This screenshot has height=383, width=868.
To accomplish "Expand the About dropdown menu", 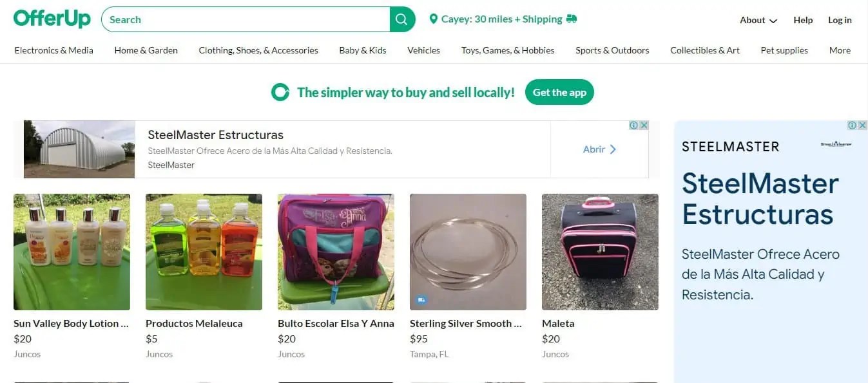I will click(758, 20).
